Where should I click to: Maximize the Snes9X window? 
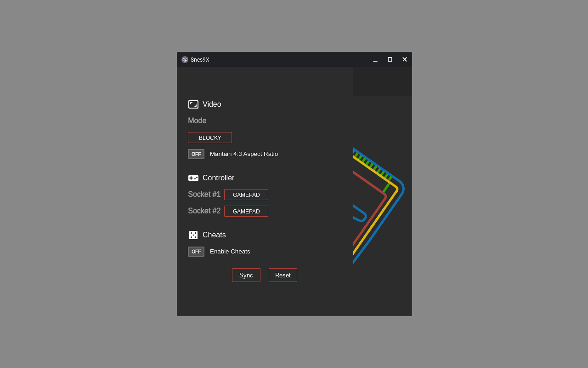pyautogui.click(x=390, y=60)
